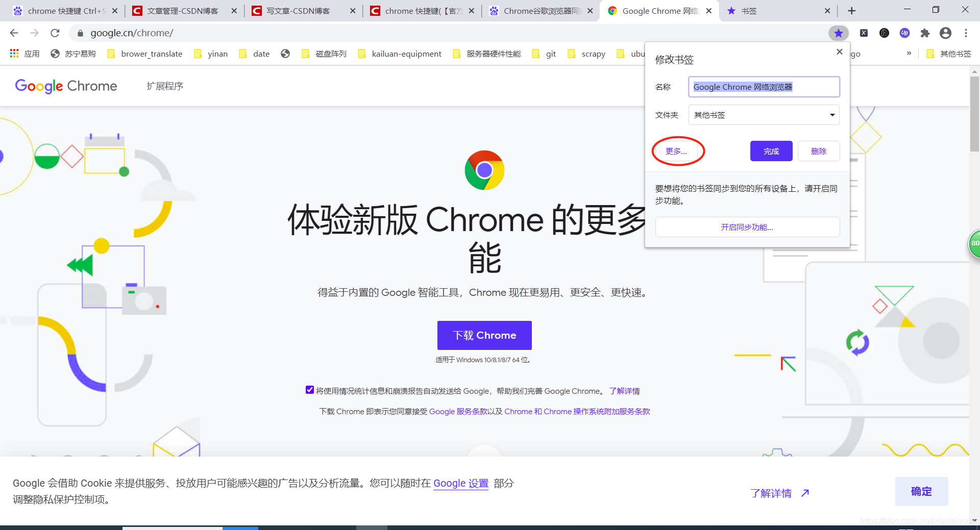Image resolution: width=980 pixels, height=530 pixels.
Task: Open the git bookmark folder
Action: (544, 54)
